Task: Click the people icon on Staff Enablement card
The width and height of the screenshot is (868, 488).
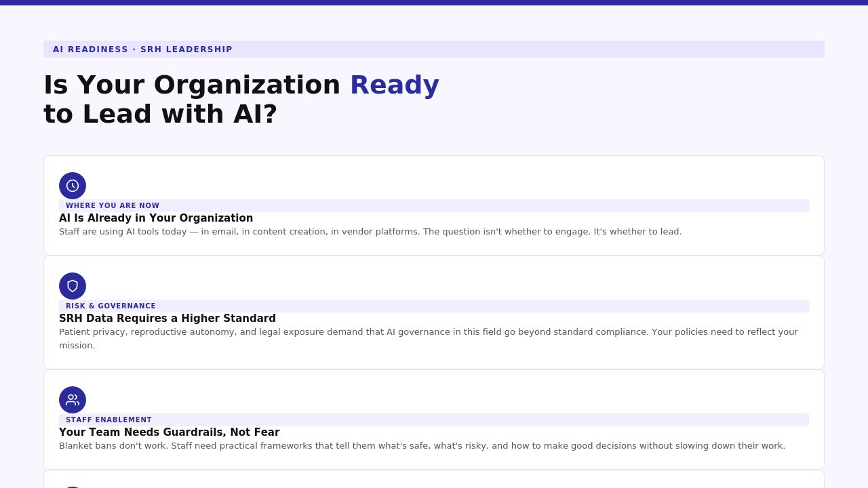Action: pos(73,400)
